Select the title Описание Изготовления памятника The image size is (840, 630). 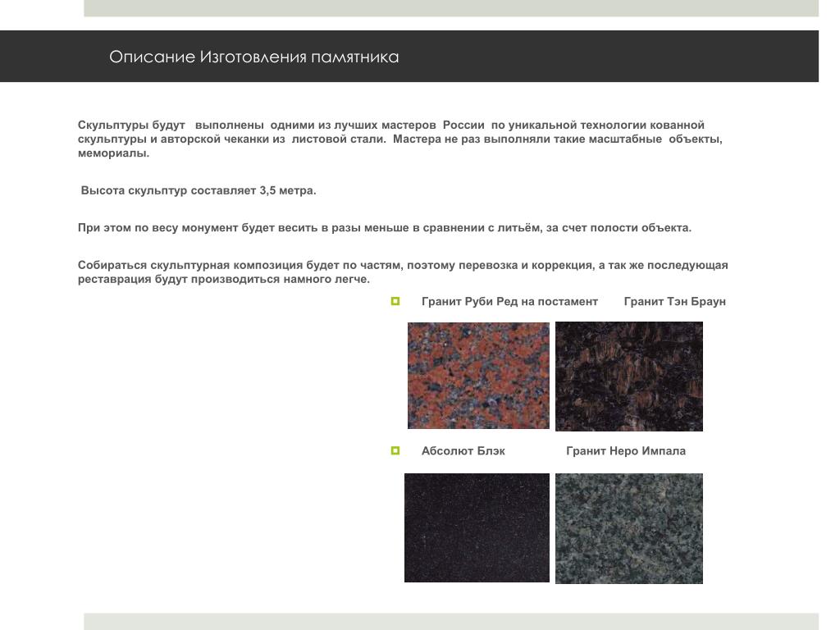click(254, 57)
